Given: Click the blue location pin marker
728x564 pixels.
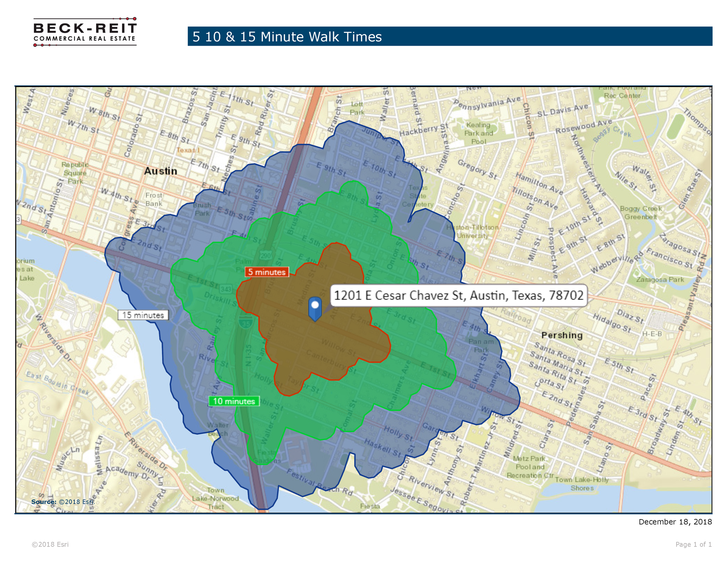Looking at the screenshot, I should tap(315, 308).
